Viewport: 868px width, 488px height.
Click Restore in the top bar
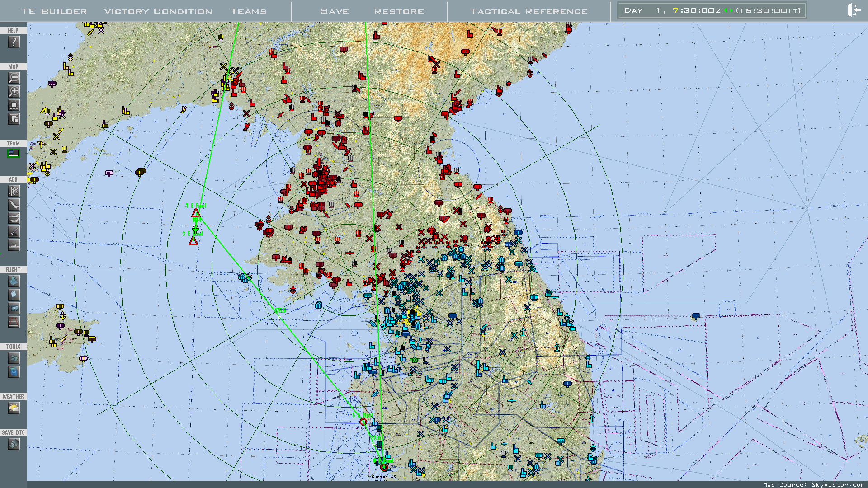[x=399, y=11]
